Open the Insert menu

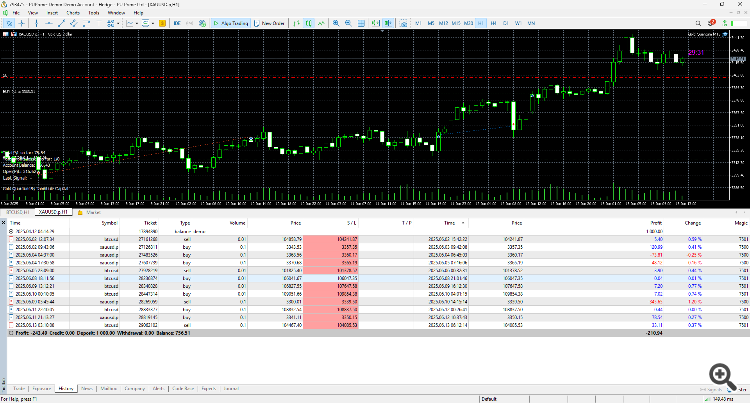(52, 13)
